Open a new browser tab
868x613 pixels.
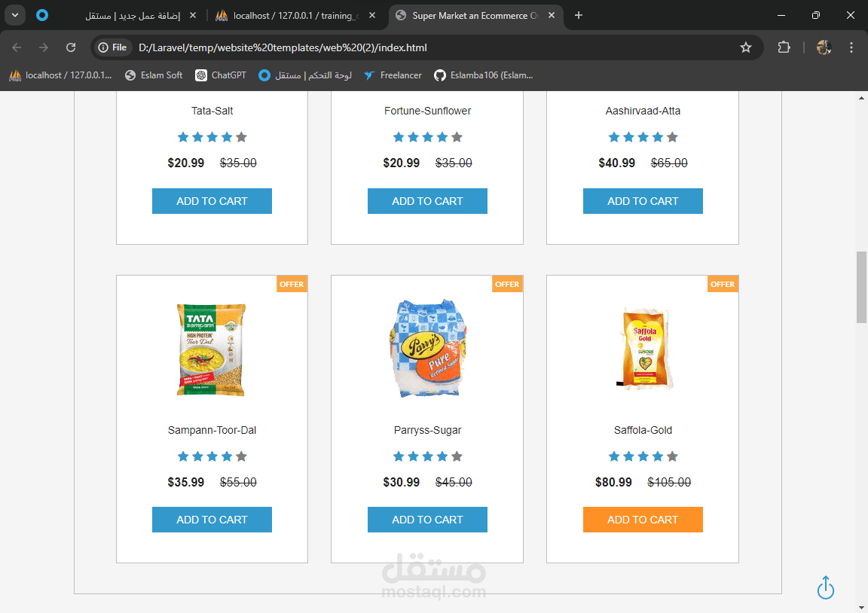pyautogui.click(x=579, y=15)
